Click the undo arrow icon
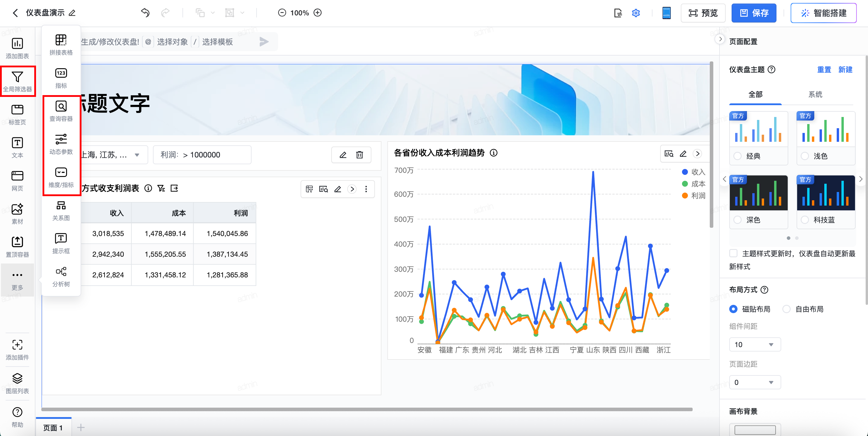 tap(145, 13)
